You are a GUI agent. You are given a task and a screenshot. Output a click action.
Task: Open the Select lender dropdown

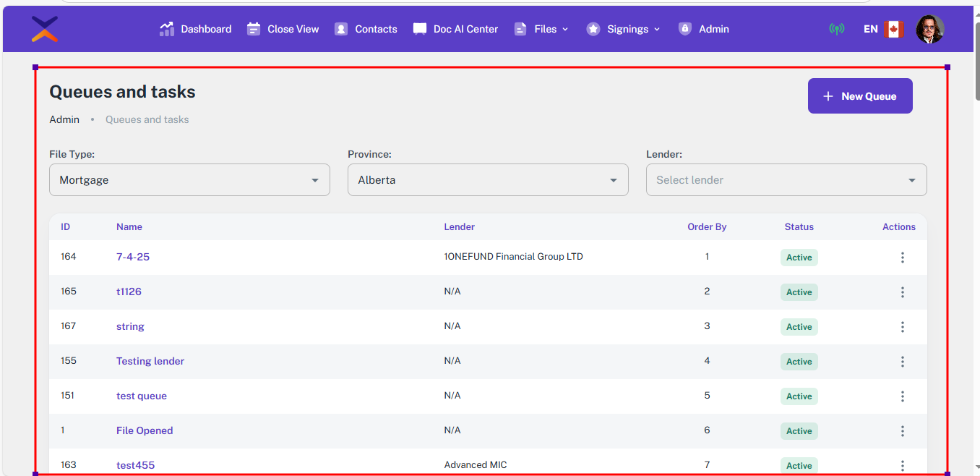(x=786, y=180)
